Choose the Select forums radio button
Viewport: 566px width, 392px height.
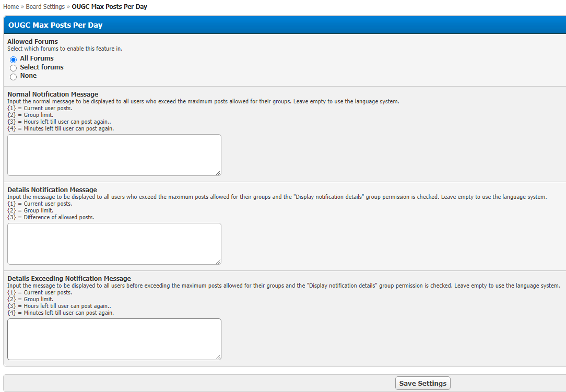14,68
